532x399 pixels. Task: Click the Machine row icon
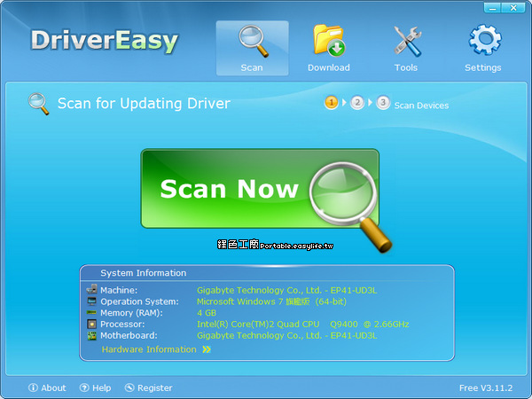[x=91, y=289]
